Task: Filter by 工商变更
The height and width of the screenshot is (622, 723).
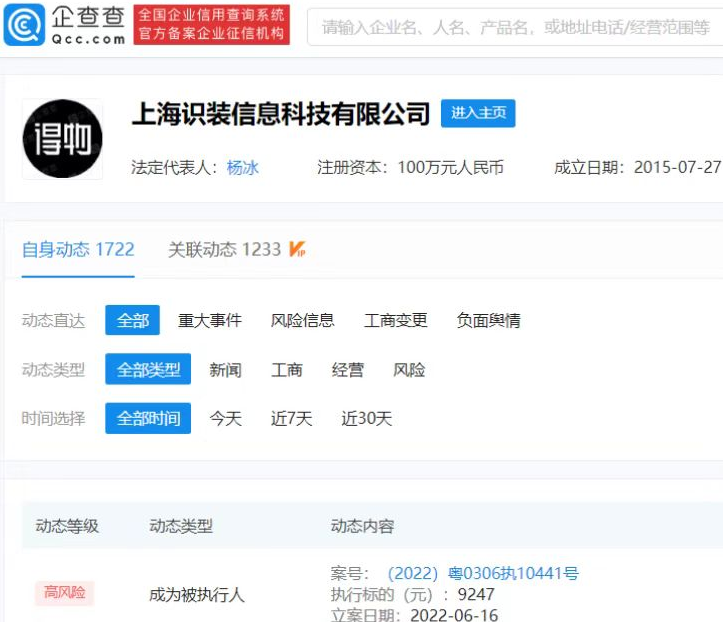Action: tap(395, 320)
